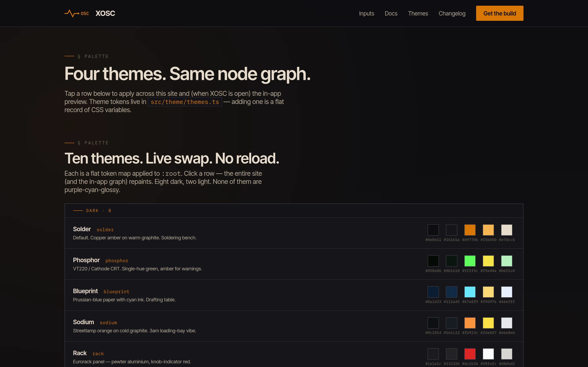Click the XOSC brand name text

pyautogui.click(x=105, y=13)
